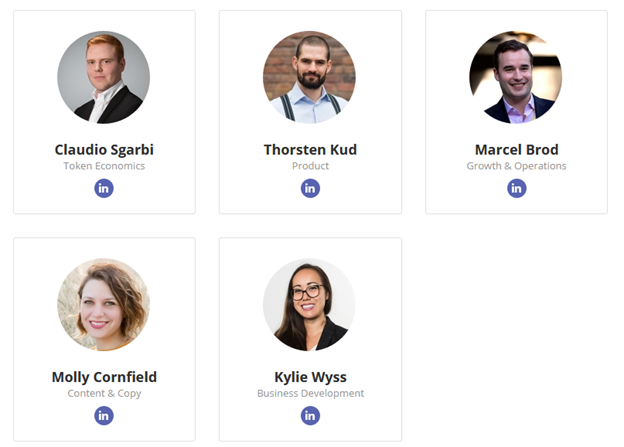Click Marcel Brod's profile photo
The height and width of the screenshot is (447, 624).
click(x=516, y=77)
